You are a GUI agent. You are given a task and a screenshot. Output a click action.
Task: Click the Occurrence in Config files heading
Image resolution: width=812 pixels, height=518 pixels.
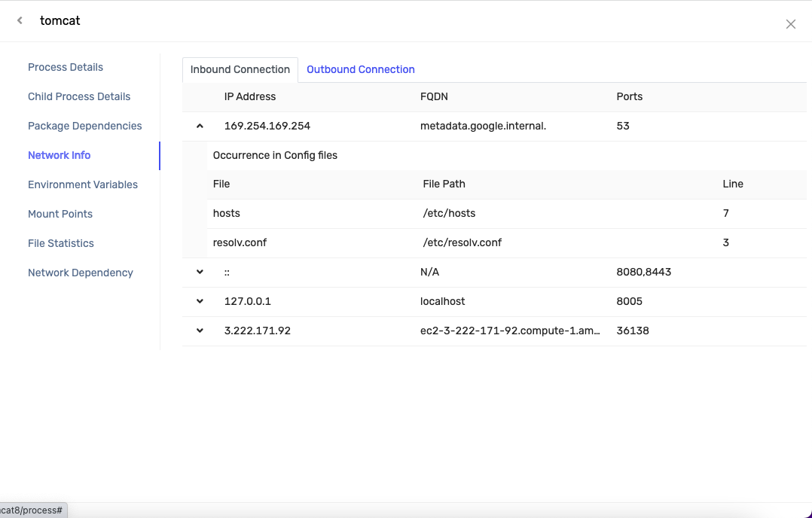275,155
